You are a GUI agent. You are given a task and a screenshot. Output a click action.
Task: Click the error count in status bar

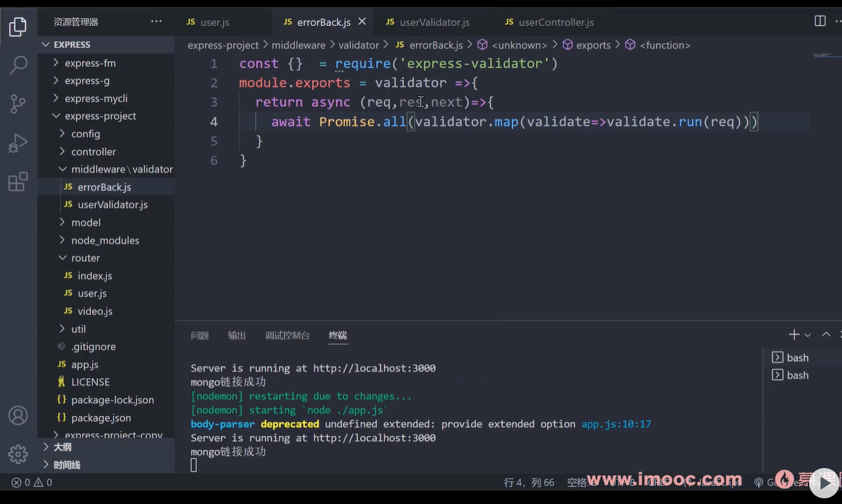coord(21,483)
